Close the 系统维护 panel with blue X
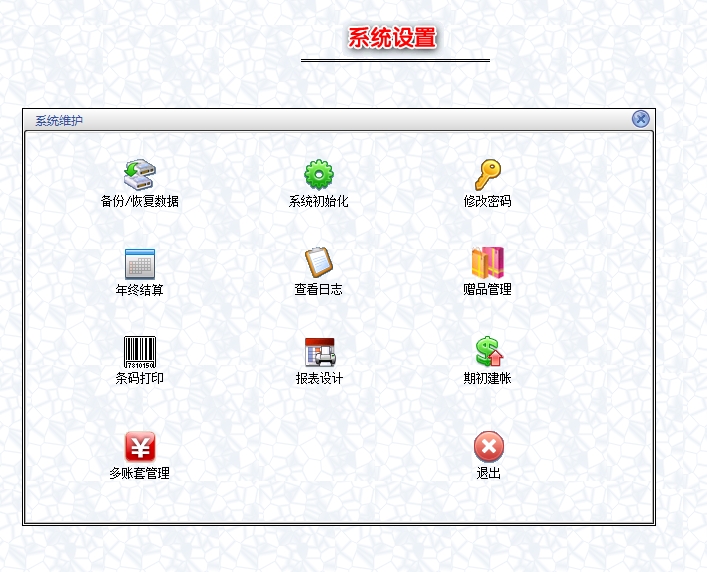 pyautogui.click(x=640, y=119)
